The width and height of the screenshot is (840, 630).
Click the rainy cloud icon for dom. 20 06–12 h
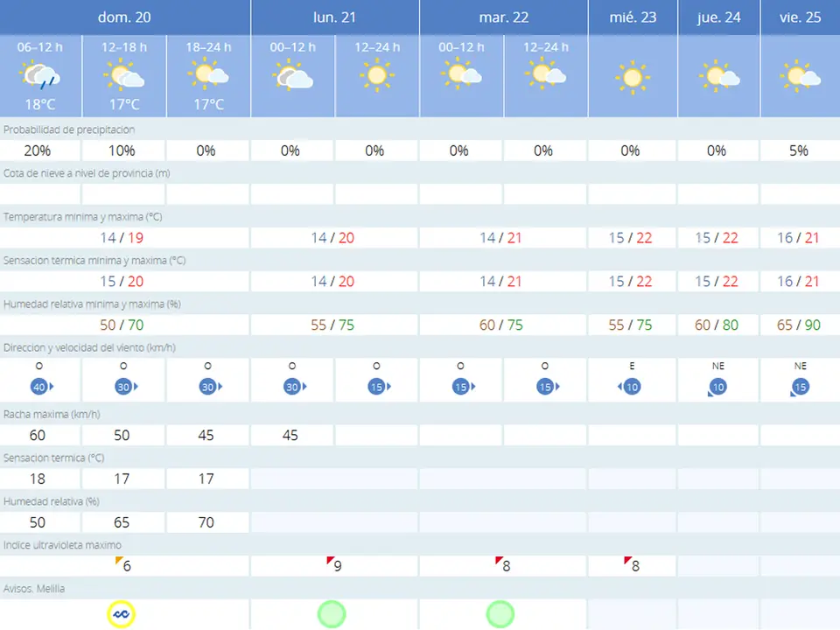[x=40, y=75]
